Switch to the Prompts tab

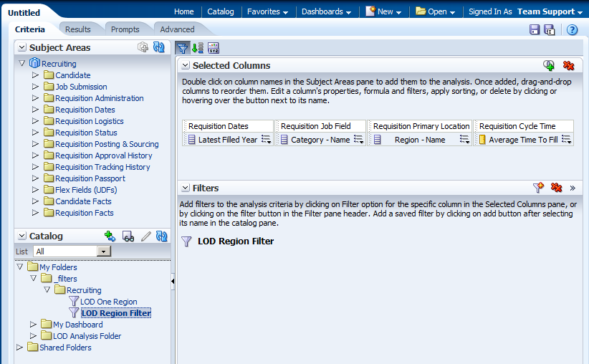[125, 29]
